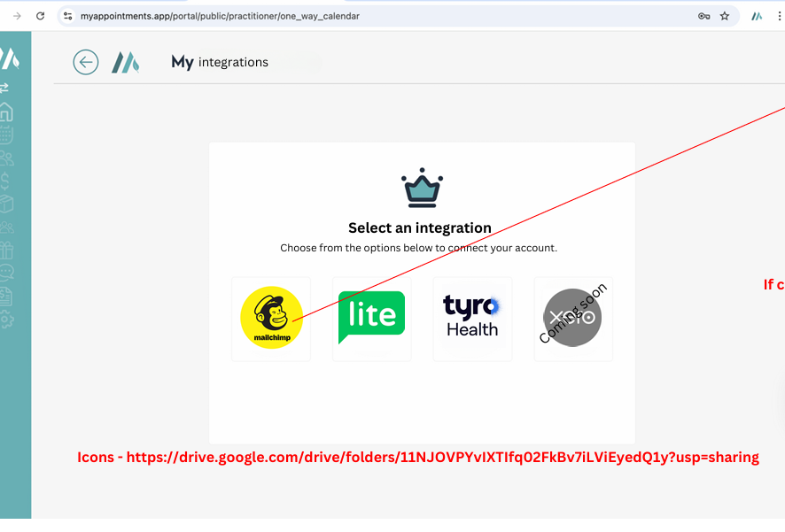Open the calendar icon in sidebar
This screenshot has width=785, height=532.
tap(6, 135)
